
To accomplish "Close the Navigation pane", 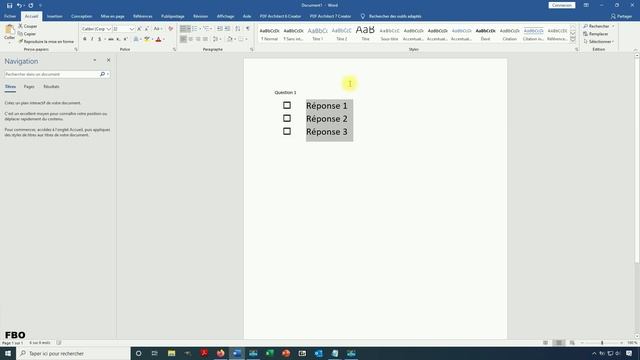I will tap(109, 60).
